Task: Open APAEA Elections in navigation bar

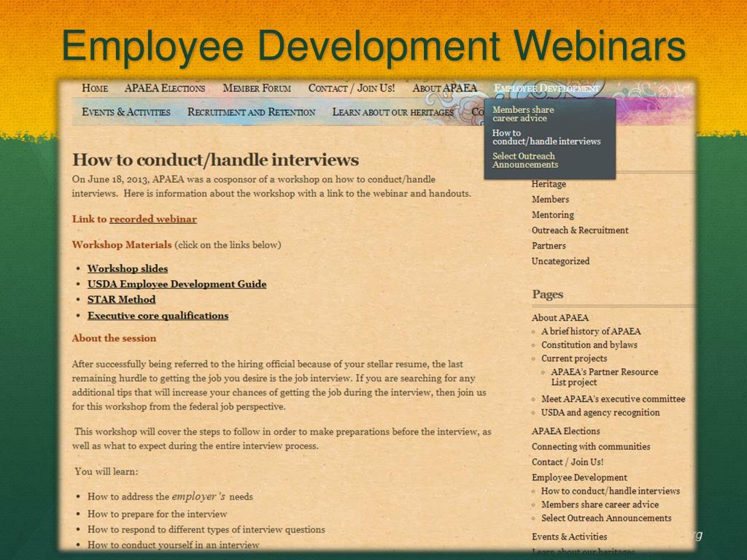Action: coord(165,88)
